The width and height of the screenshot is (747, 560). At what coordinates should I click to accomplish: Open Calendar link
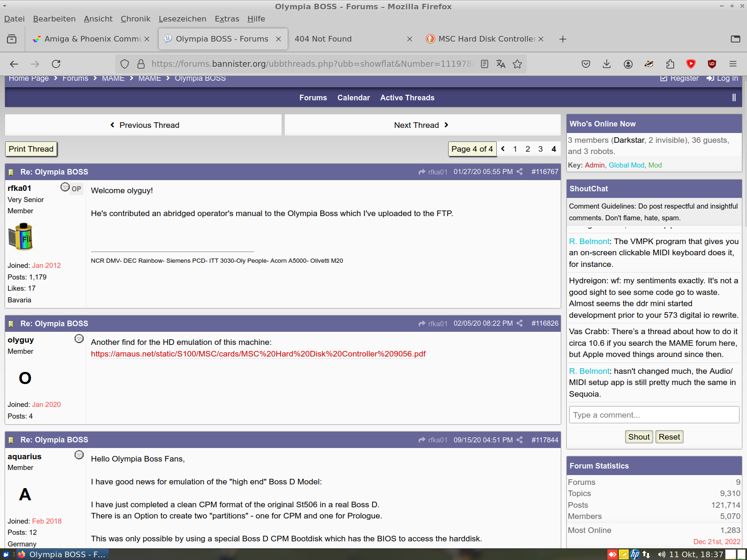(x=353, y=98)
